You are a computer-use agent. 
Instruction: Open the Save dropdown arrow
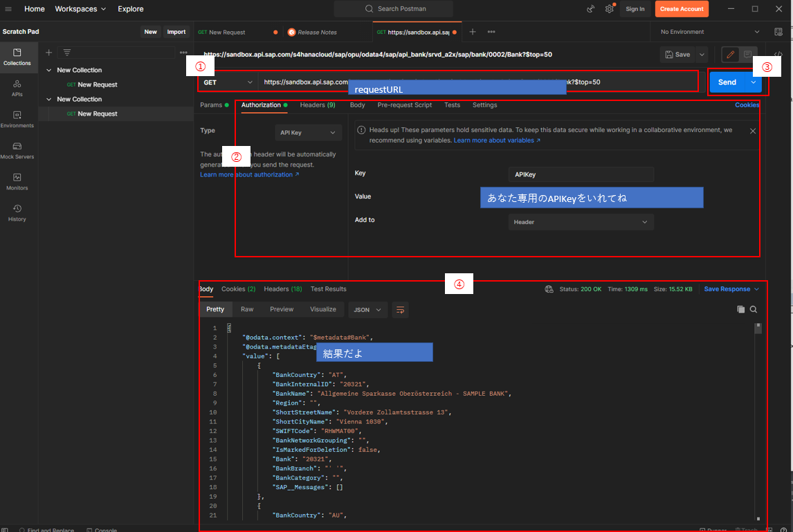(702, 54)
